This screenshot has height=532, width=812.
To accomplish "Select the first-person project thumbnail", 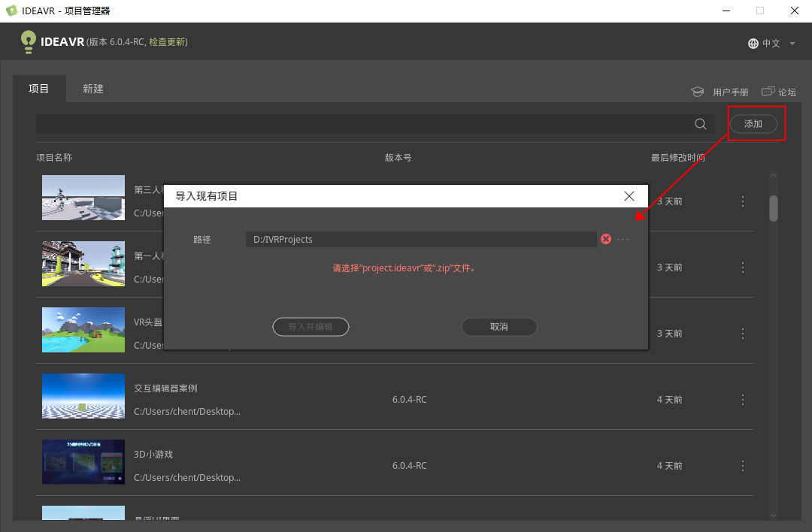I will click(83, 264).
